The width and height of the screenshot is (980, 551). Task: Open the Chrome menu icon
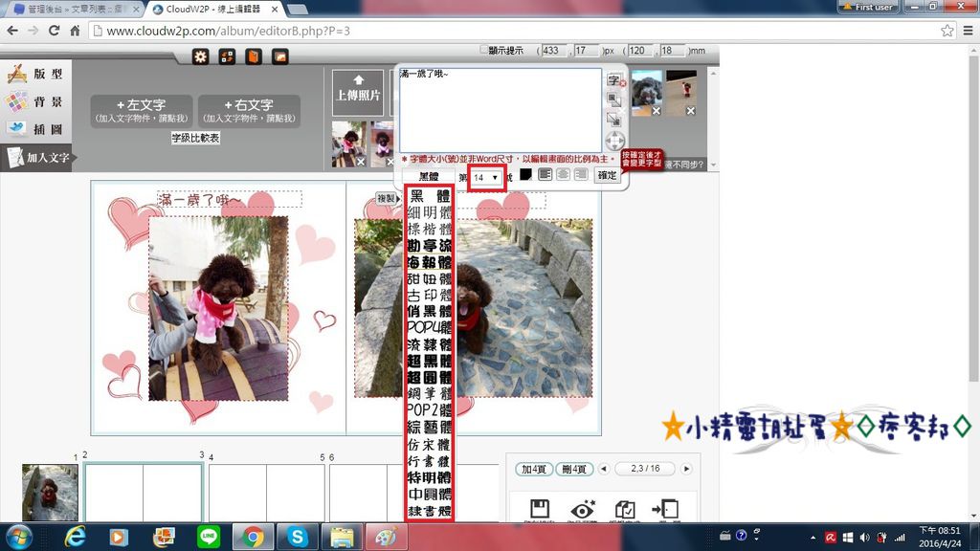point(969,31)
